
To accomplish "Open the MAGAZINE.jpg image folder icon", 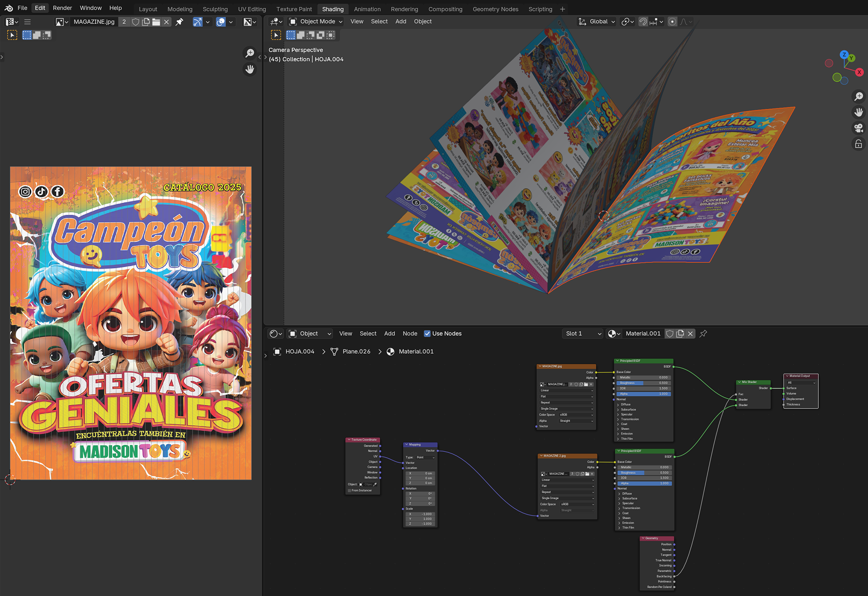I will 156,22.
